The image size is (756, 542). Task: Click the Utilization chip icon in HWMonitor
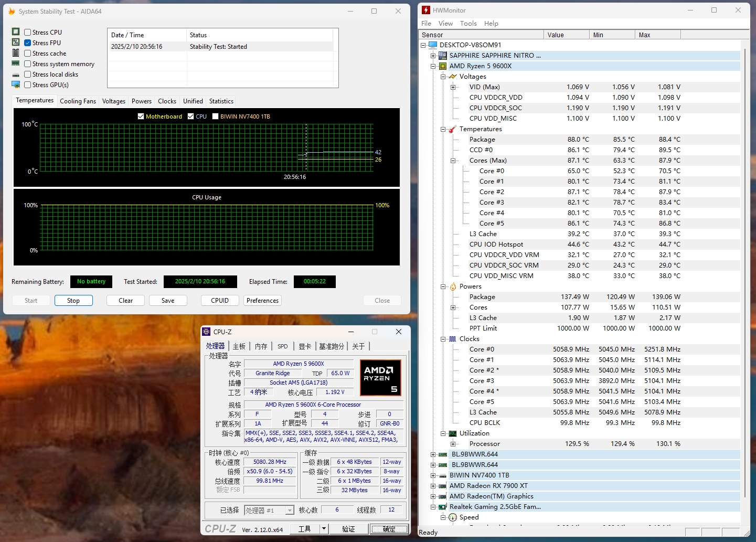[x=453, y=433]
